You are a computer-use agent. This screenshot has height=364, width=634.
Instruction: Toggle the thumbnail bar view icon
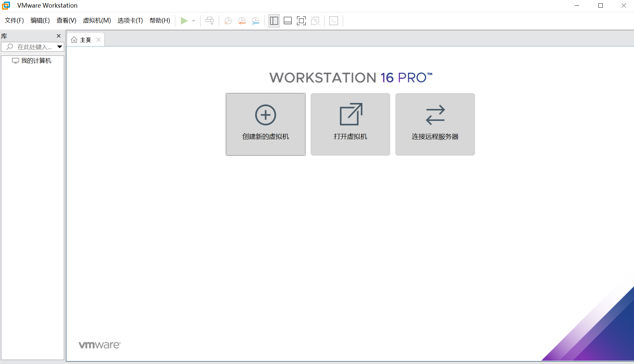288,21
